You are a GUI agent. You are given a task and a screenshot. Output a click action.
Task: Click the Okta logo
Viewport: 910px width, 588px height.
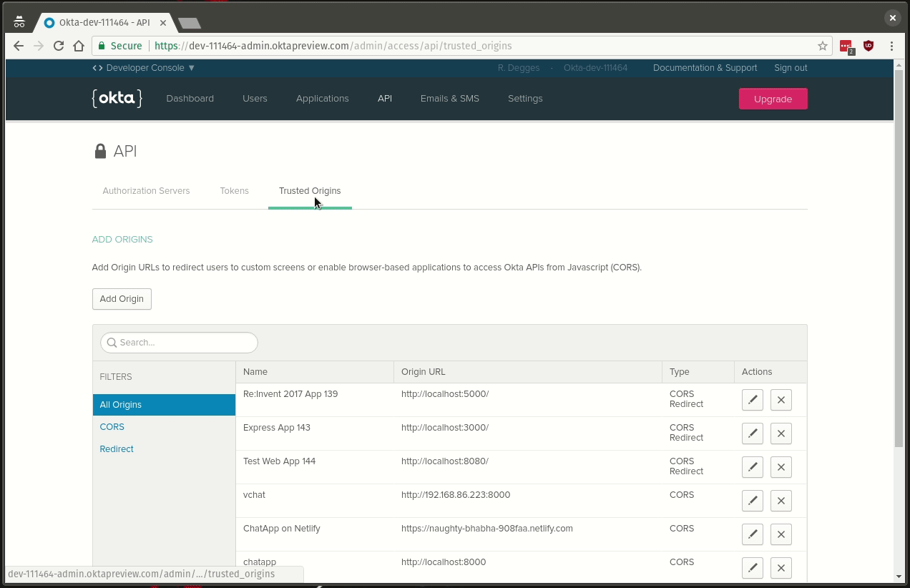coord(117,99)
